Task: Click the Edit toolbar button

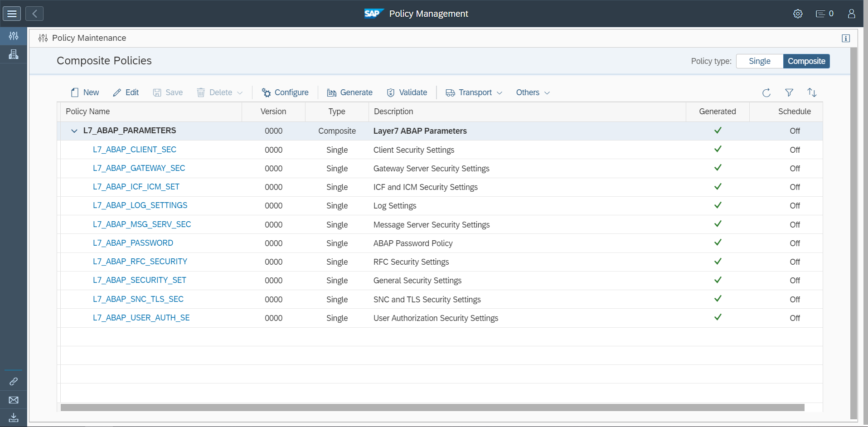Action: (126, 92)
